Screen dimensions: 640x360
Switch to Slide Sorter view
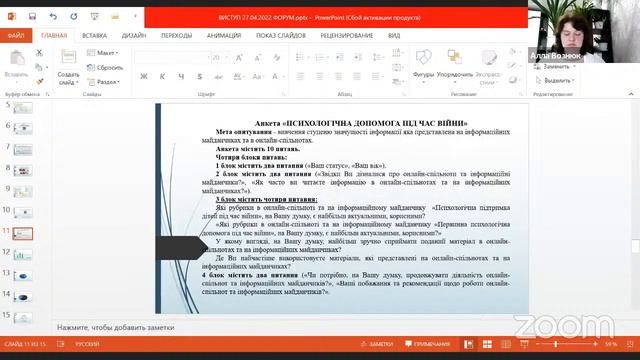[487, 344]
